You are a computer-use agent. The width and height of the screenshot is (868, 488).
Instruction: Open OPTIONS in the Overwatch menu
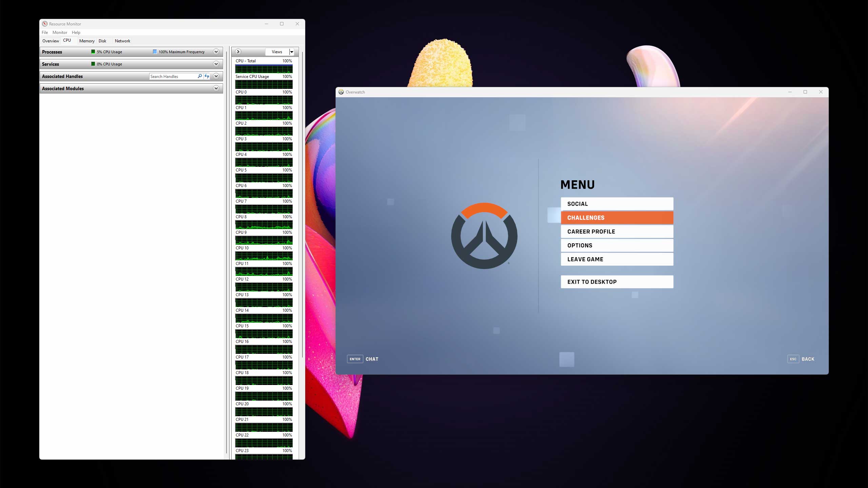tap(617, 245)
